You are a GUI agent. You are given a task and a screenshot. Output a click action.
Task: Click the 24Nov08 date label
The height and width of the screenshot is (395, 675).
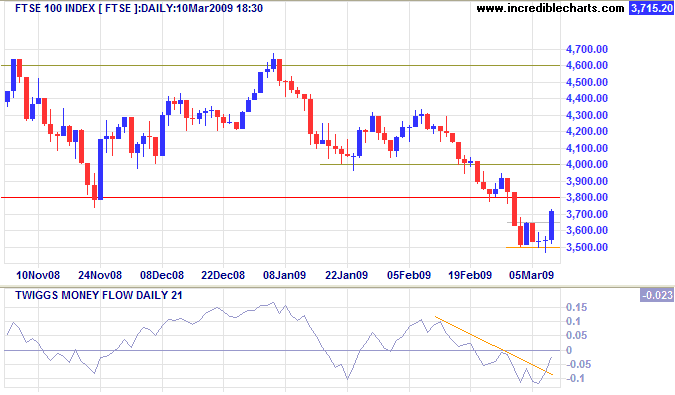100,275
